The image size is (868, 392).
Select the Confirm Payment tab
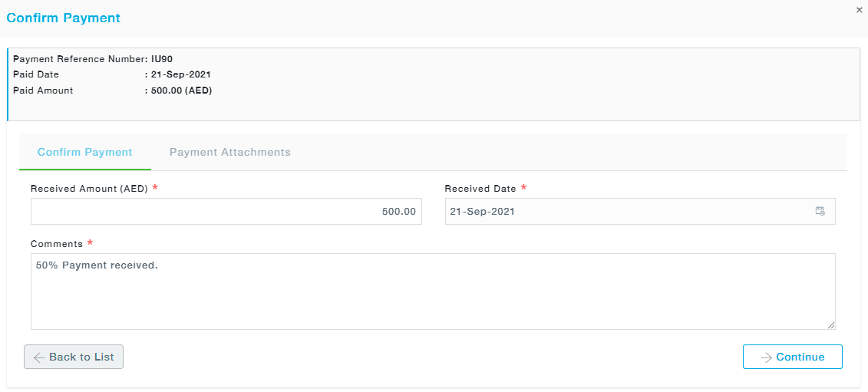[85, 153]
